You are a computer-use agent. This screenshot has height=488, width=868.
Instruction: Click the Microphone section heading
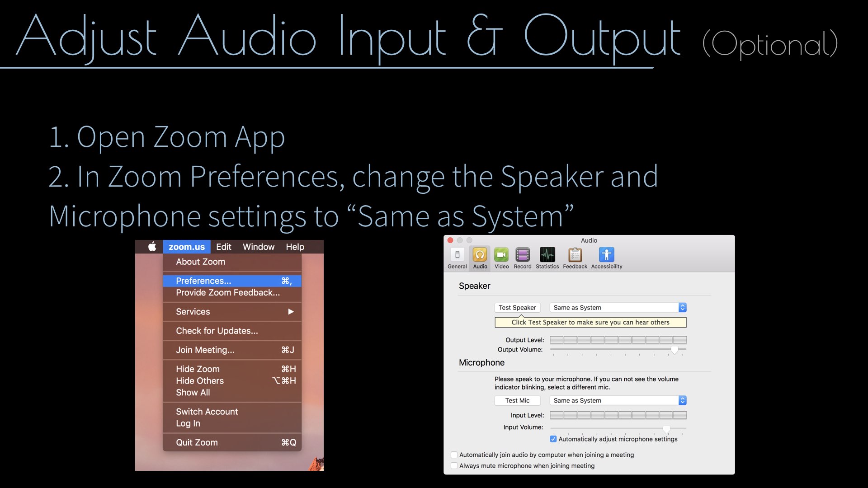coord(481,363)
